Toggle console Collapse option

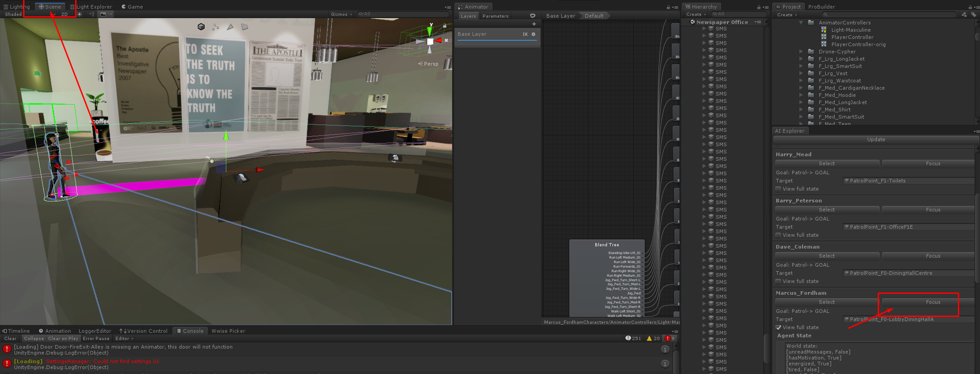point(34,338)
